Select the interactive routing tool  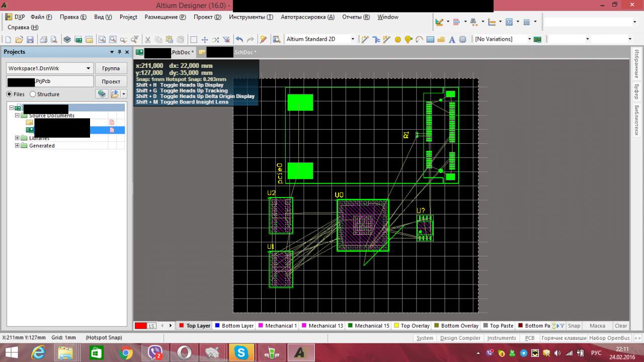pos(365,39)
